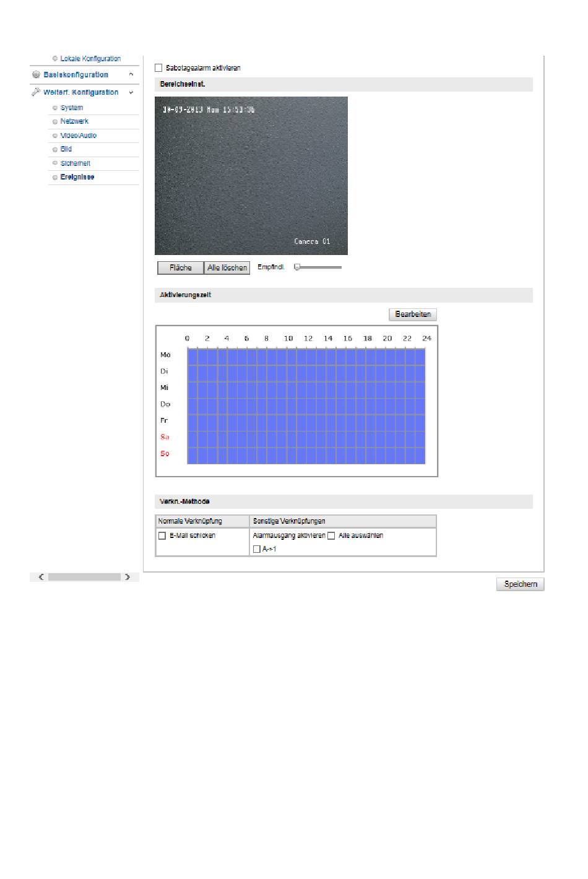Click the Empfindl. sensitivity slider handle

(297, 267)
